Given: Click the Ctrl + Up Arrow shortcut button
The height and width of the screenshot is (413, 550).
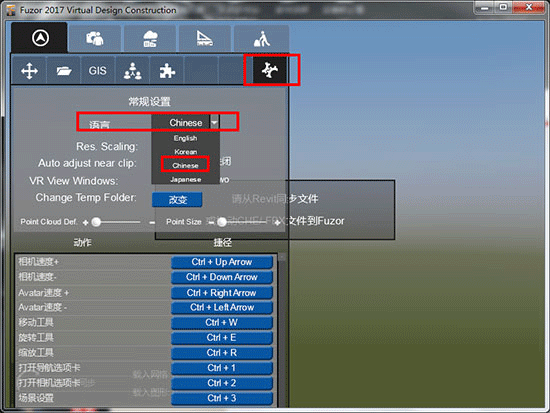Looking at the screenshot, I should click(x=222, y=262).
